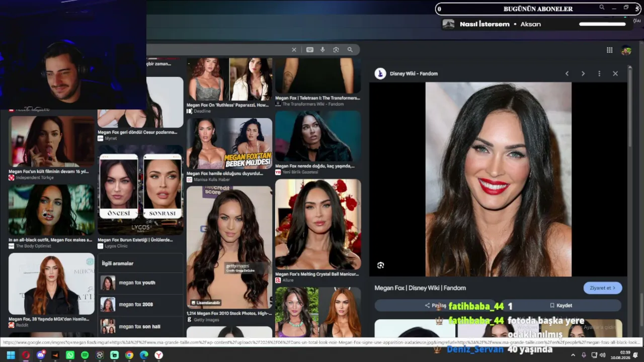
Task: Open the Deadline paparazzi image thumbnail
Action: coord(229,79)
